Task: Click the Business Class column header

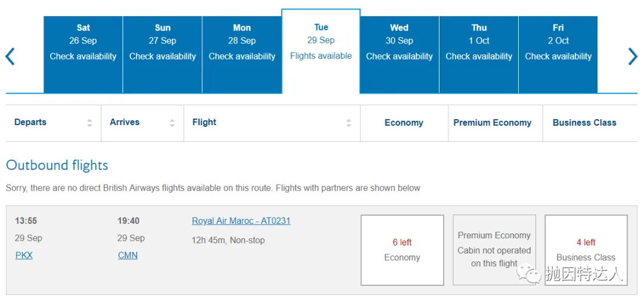Action: click(584, 123)
